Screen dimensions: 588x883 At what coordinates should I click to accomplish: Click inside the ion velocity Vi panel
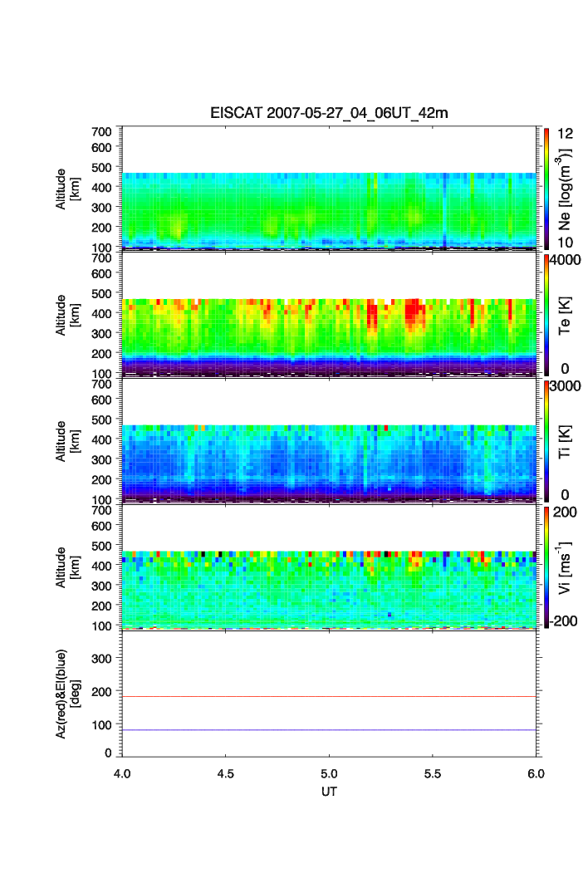[329, 581]
